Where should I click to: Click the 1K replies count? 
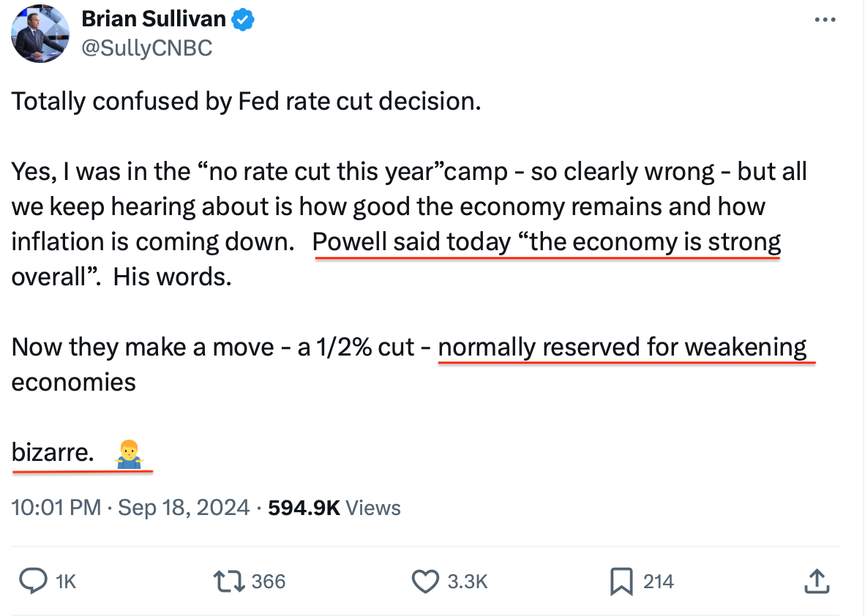(66, 582)
